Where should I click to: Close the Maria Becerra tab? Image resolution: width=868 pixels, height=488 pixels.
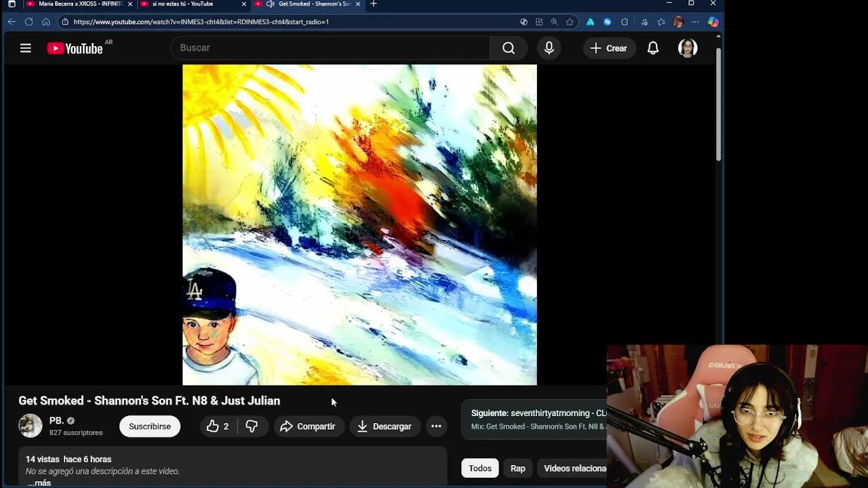130,4
